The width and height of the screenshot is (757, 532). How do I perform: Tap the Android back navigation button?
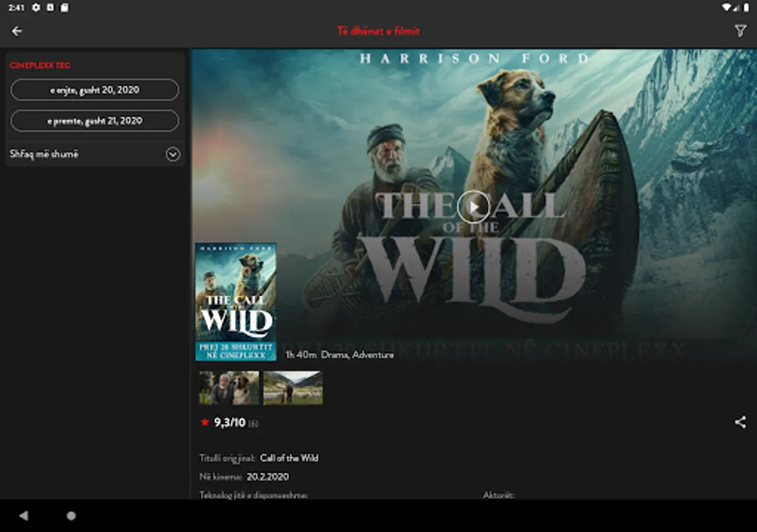coord(24,515)
